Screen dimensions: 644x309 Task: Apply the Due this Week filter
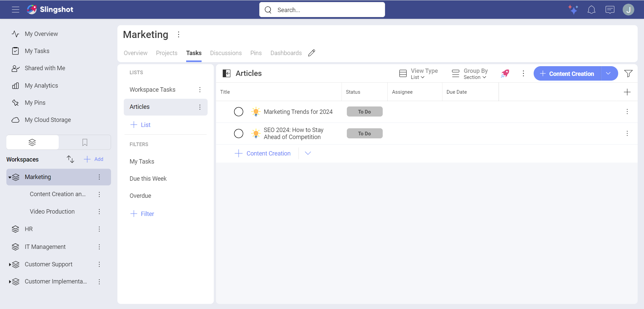[148, 179]
